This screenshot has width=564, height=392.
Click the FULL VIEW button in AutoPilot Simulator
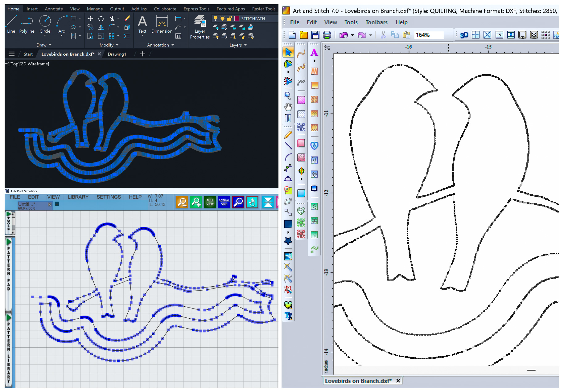(210, 202)
